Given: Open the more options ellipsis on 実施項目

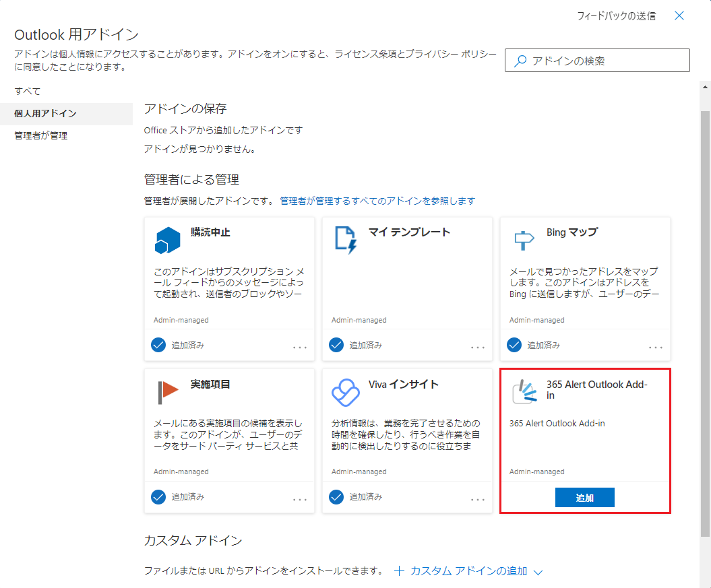Looking at the screenshot, I should 300,499.
